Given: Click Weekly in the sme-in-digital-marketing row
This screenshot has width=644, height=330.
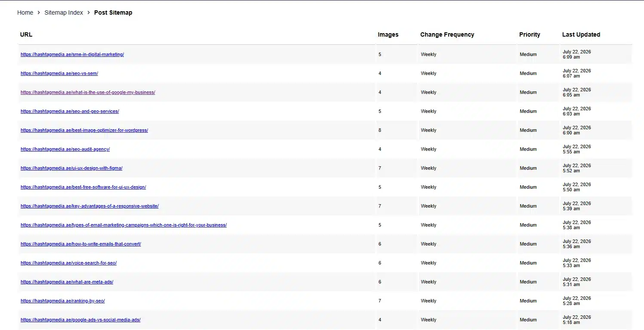Looking at the screenshot, I should tap(428, 54).
